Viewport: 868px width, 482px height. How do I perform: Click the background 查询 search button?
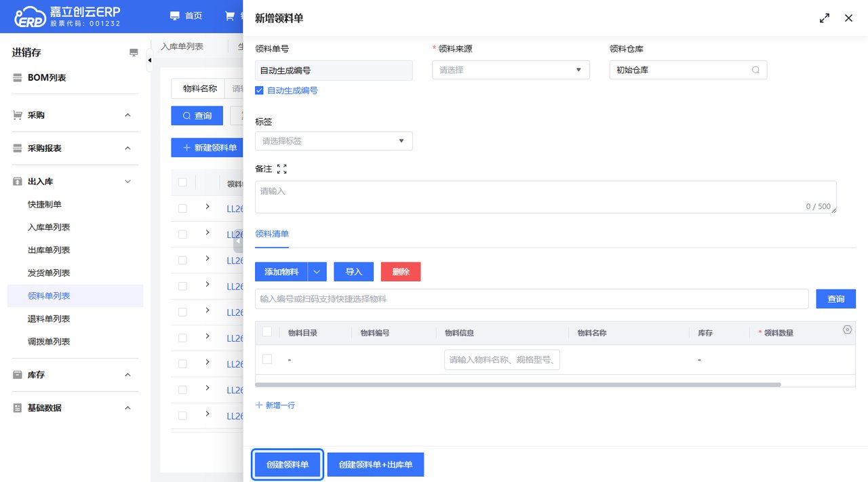click(x=197, y=116)
